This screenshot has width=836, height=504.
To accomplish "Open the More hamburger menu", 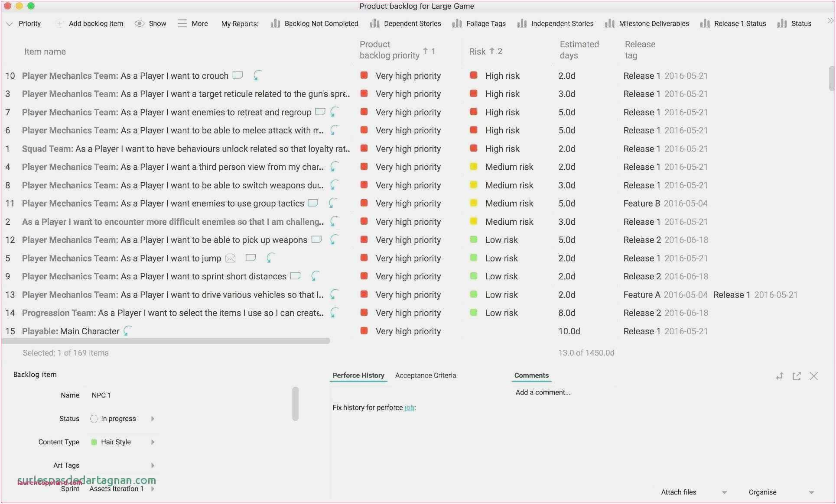I will [x=182, y=23].
